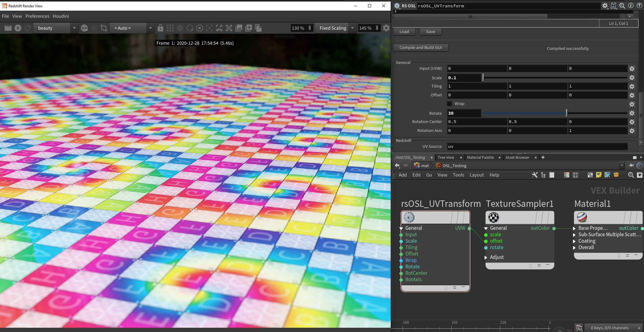Expand the Adjust section on TextureSampler1
Image resolution: width=644 pixels, height=332 pixels.
click(486, 257)
